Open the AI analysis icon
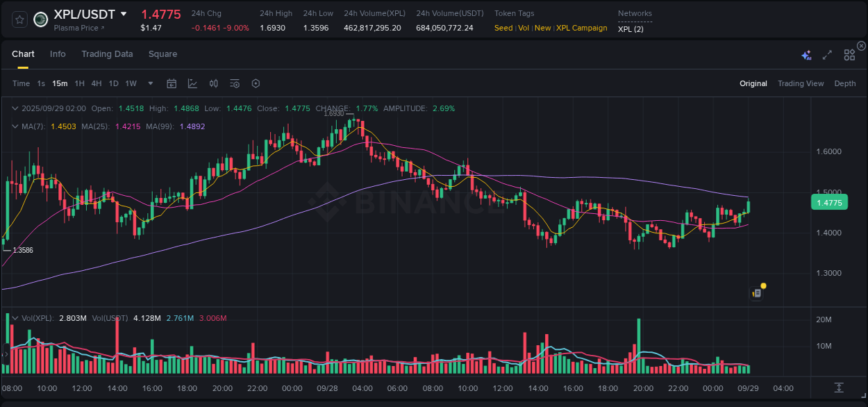868x407 pixels. click(x=805, y=54)
